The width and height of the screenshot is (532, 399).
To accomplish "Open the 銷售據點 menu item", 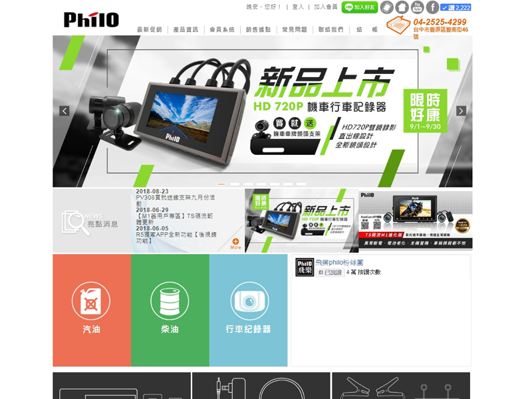I will click(x=258, y=29).
